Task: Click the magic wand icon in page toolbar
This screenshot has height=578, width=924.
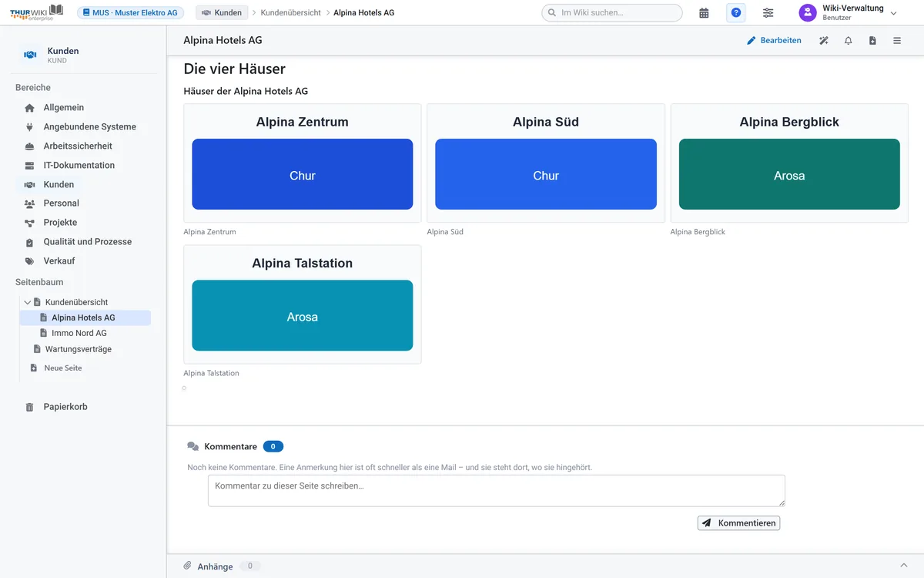Action: tap(824, 41)
